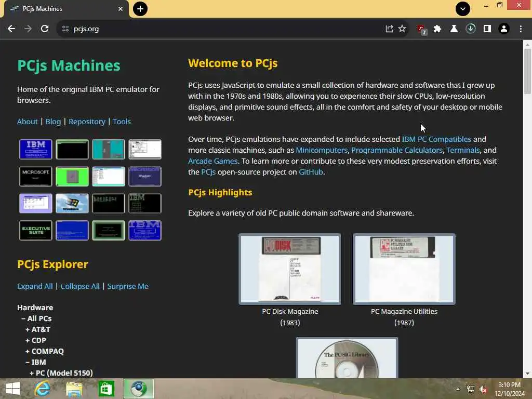Click the PCjs Machines site title

tap(69, 65)
